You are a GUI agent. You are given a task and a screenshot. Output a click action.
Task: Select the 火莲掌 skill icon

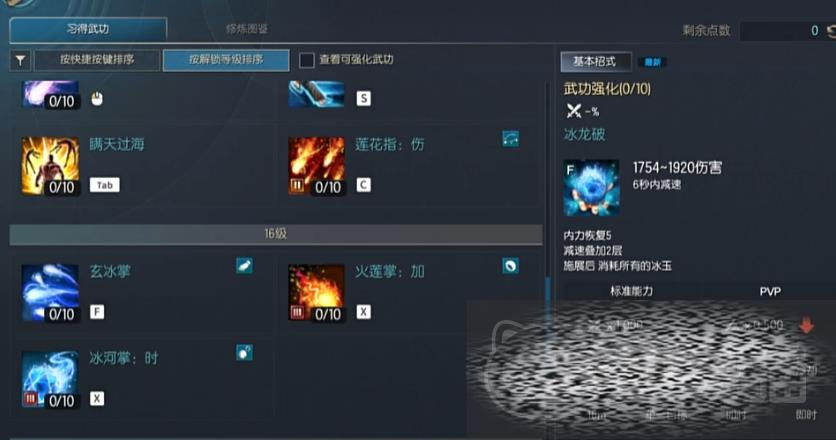click(317, 293)
